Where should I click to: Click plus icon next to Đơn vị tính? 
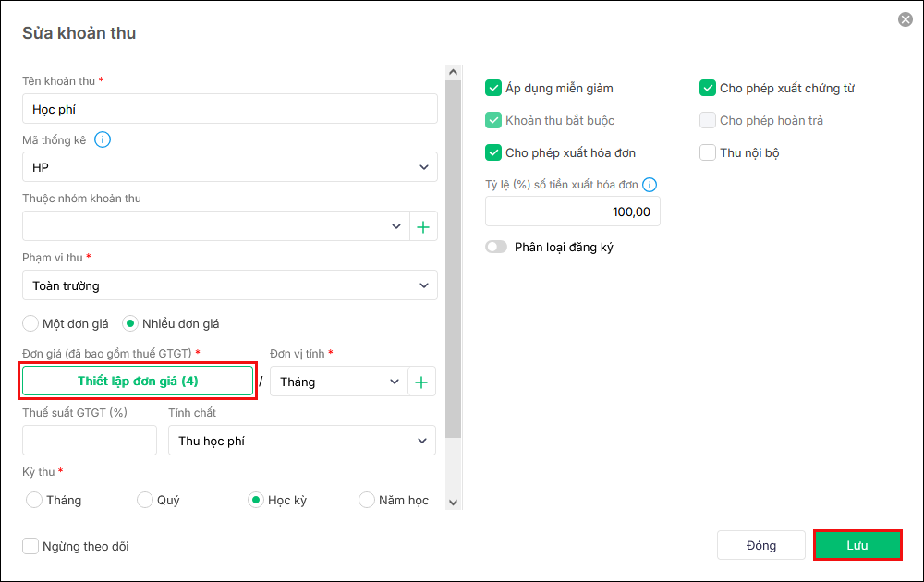click(422, 382)
